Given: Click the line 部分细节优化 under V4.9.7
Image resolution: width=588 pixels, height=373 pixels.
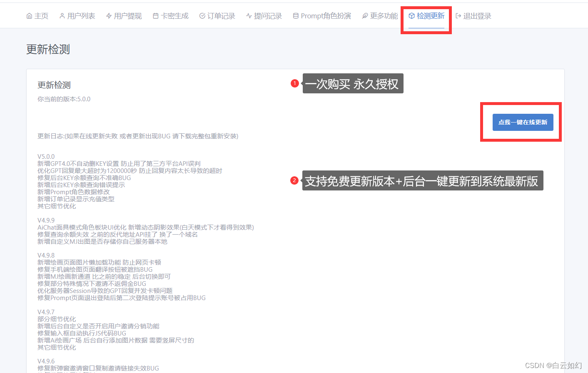Looking at the screenshot, I should [57, 319].
